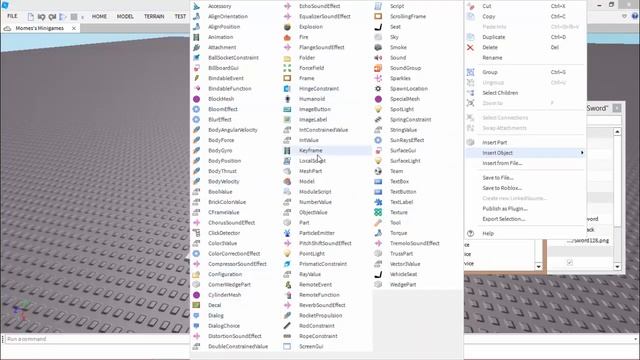The height and width of the screenshot is (360, 640).
Task: Choose the Script icon
Action: pos(378,6)
